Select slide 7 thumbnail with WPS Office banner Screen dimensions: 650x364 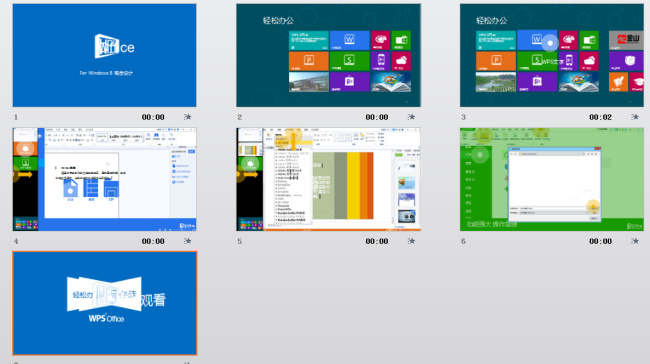click(104, 303)
